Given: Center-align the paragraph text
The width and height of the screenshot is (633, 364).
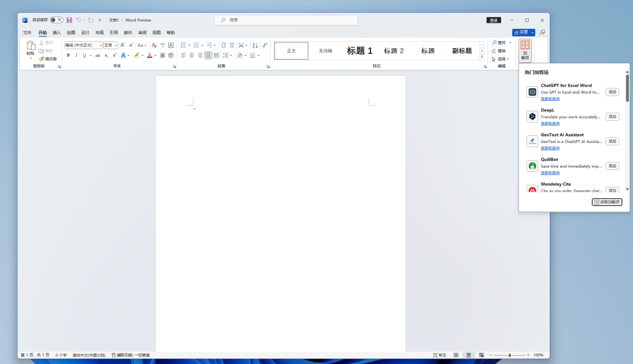Looking at the screenshot, I should [x=192, y=56].
